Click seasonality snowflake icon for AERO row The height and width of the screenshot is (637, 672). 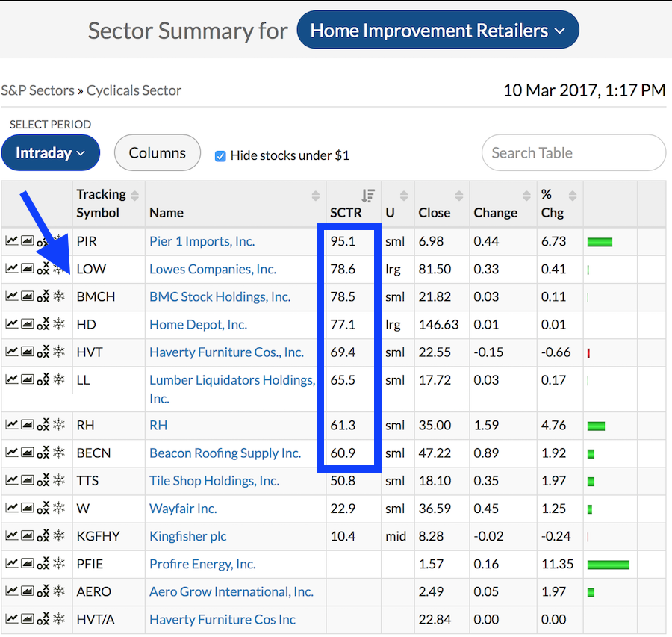[59, 591]
